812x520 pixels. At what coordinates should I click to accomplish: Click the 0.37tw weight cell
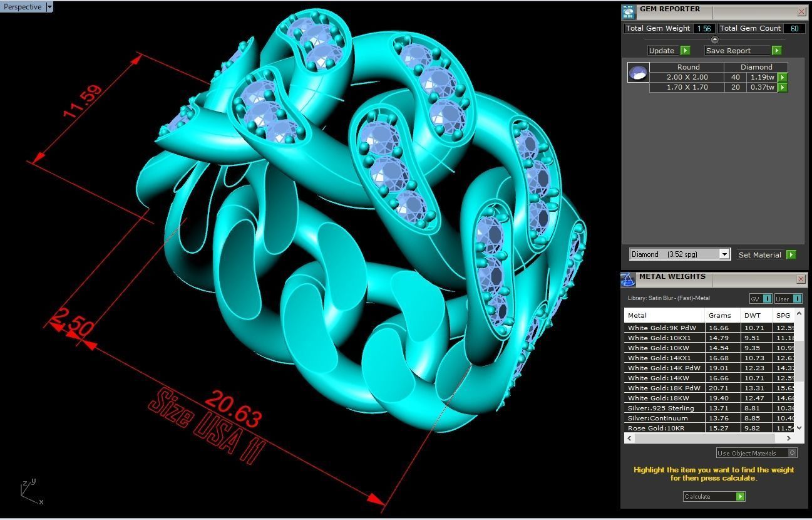[x=762, y=87]
